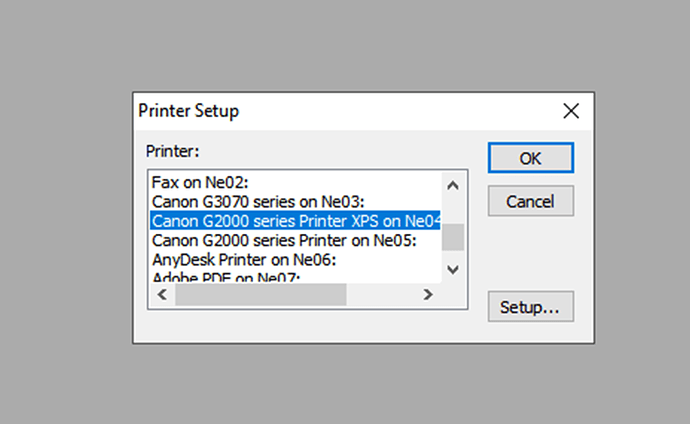
Task: Open the Setup... options
Action: 530,307
